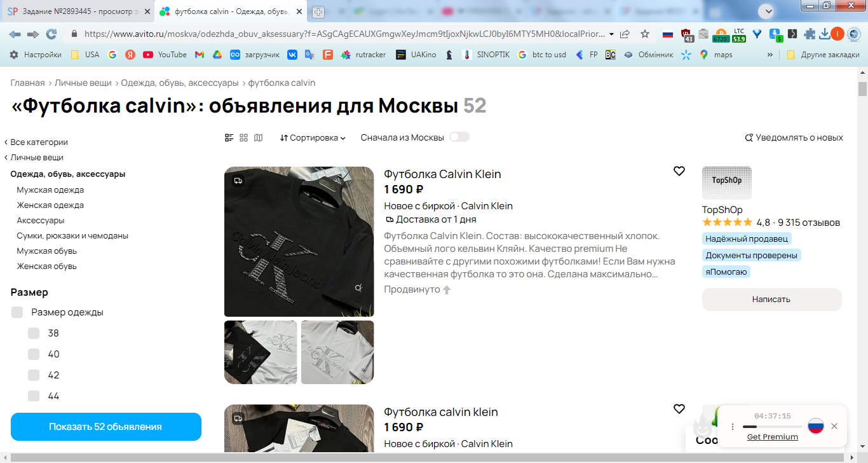
Task: Open USA bookmarks folder
Action: [x=85, y=55]
